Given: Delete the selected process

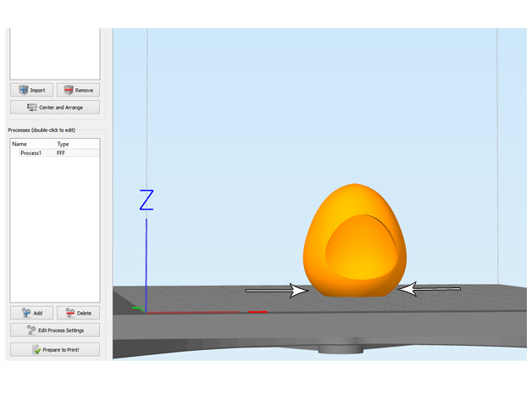Looking at the screenshot, I should pyautogui.click(x=78, y=313).
